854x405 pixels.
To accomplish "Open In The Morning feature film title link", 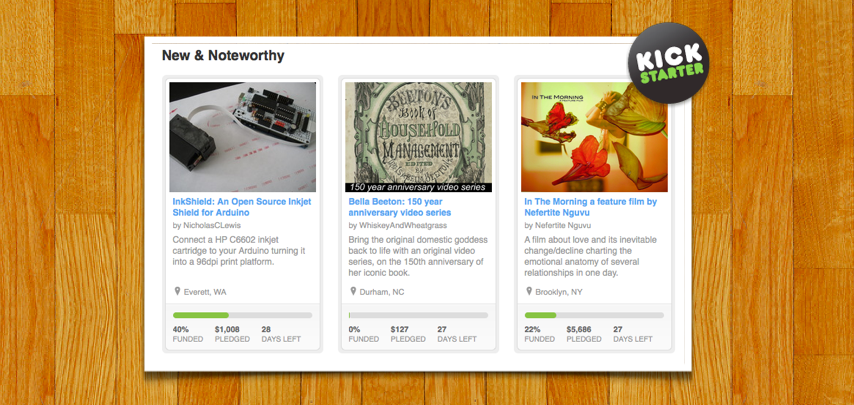I will pos(591,207).
